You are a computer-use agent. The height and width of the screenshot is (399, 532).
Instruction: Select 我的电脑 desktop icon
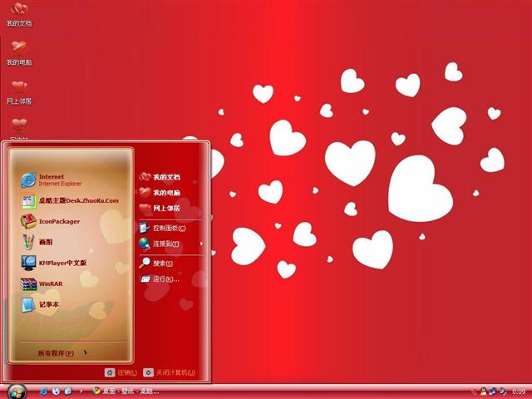point(19,53)
